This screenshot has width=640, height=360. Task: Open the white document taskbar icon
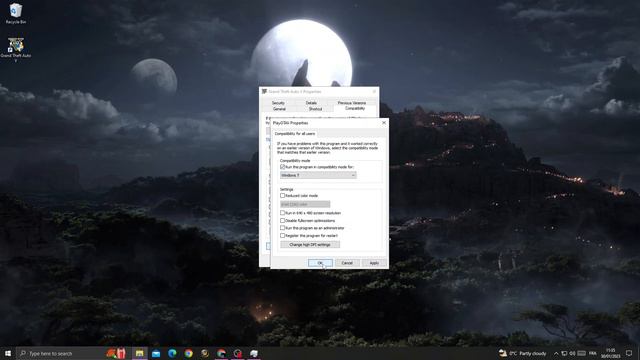coord(254,353)
